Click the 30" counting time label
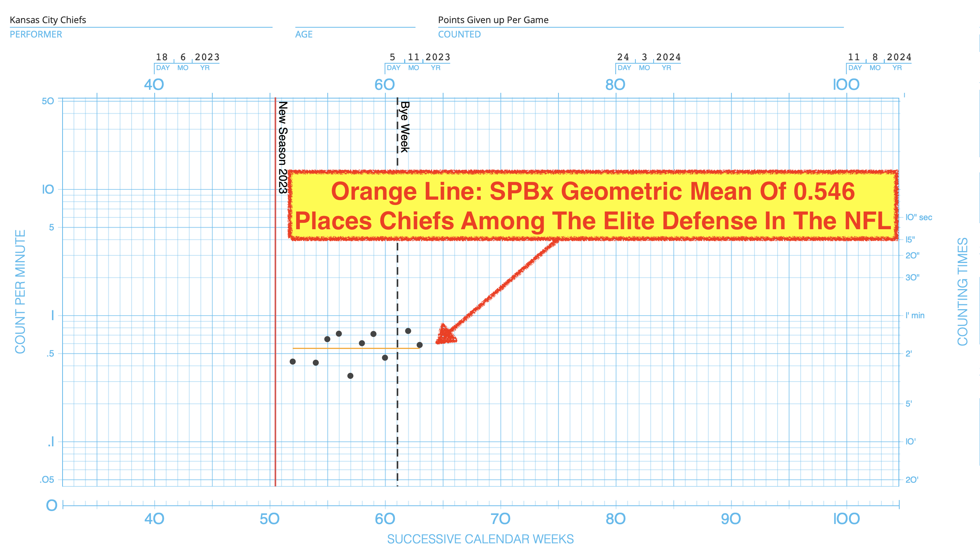980x560 pixels. [x=912, y=277]
